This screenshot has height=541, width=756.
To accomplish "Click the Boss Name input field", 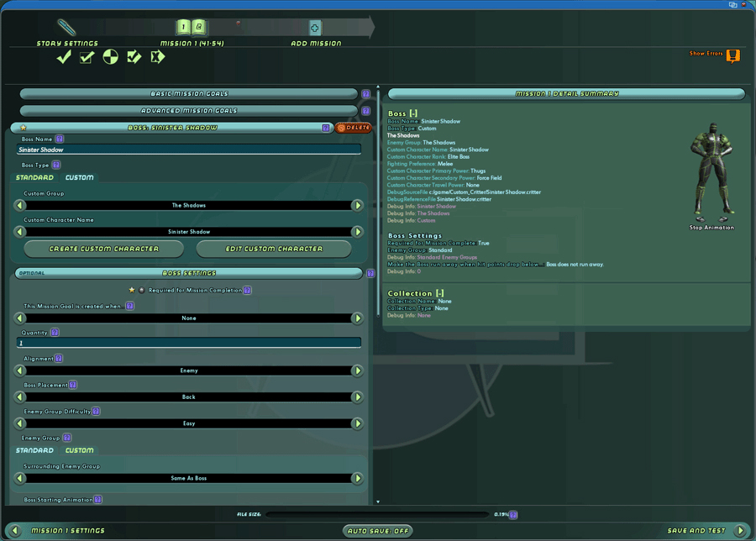I will [x=188, y=150].
